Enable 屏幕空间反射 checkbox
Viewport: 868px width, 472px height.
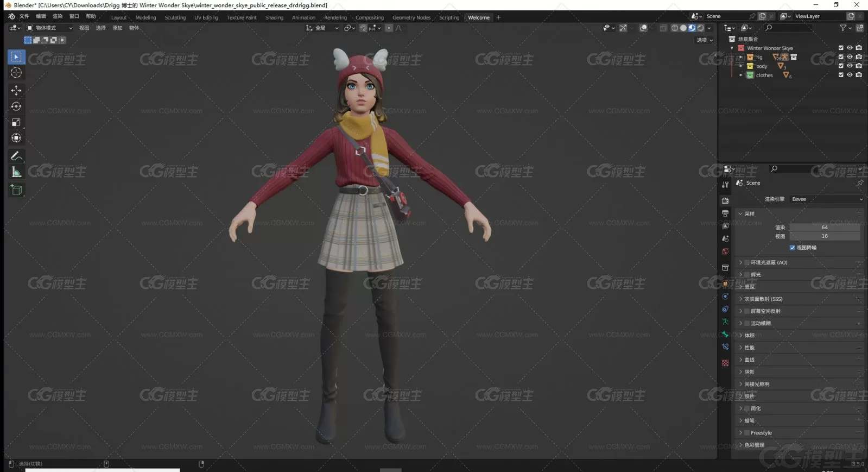coord(747,311)
